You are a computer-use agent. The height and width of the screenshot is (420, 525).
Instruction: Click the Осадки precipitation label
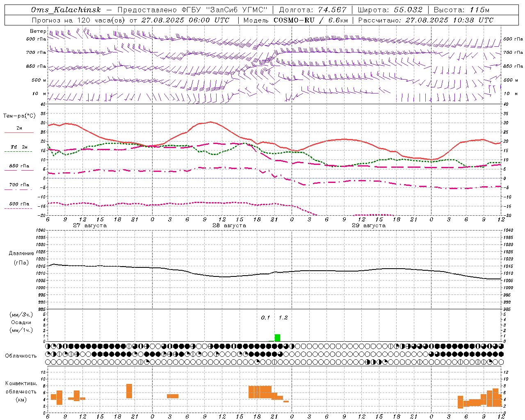coord(21,322)
